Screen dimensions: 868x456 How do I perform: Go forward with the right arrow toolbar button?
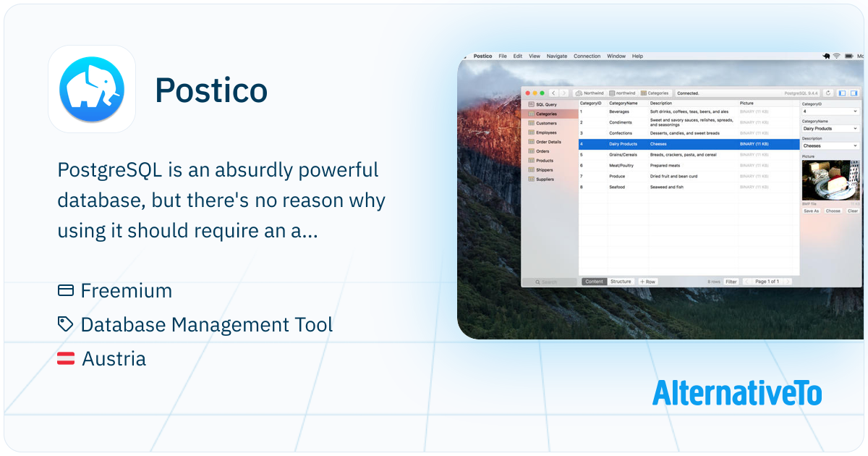pos(563,93)
